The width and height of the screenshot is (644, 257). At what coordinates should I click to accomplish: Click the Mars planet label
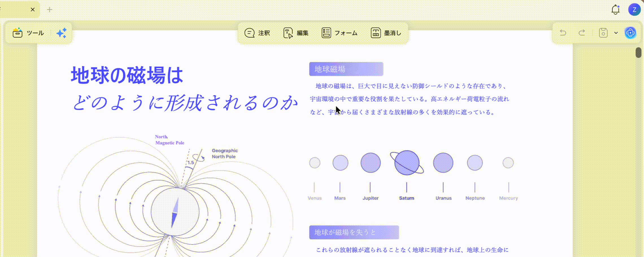point(340,198)
